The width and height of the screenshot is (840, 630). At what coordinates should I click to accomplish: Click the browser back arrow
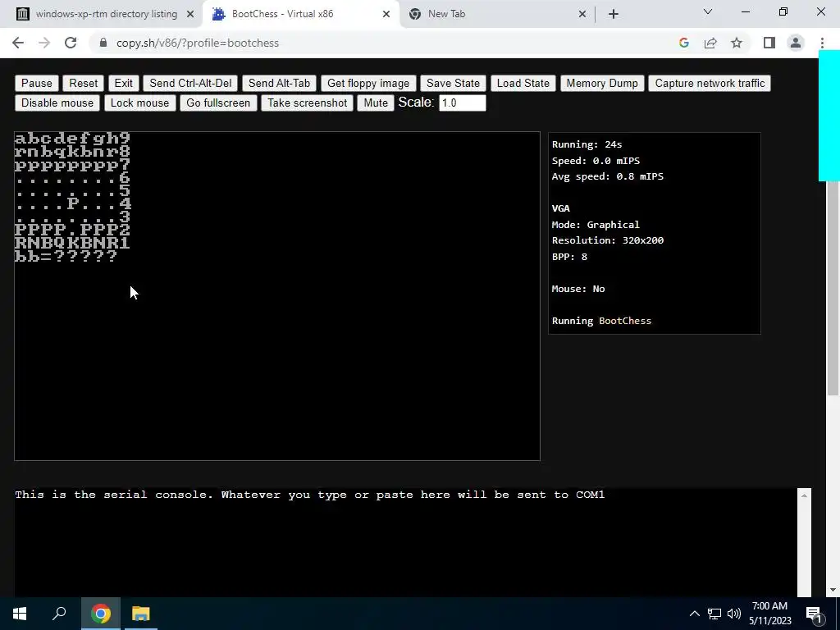tap(18, 43)
